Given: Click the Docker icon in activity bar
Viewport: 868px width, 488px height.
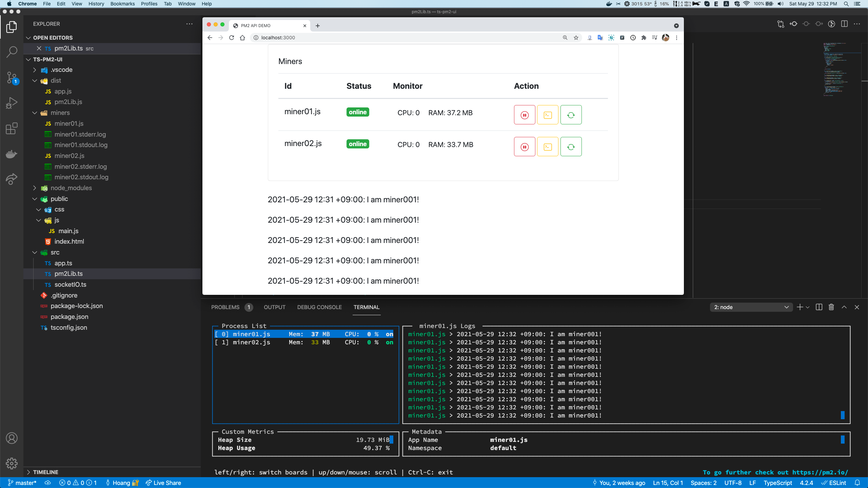Looking at the screenshot, I should [x=12, y=154].
